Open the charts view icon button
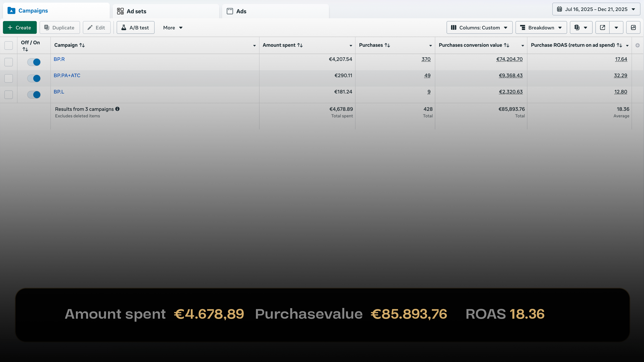This screenshot has width=644, height=362. click(633, 27)
